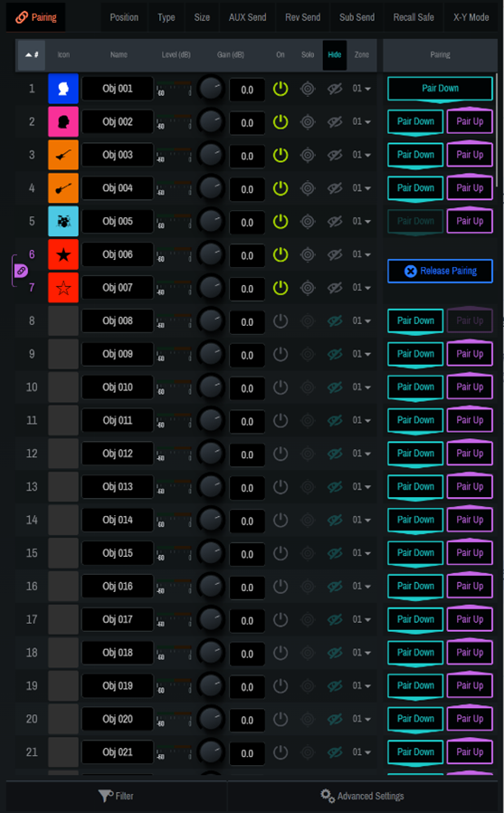The image size is (504, 813).
Task: Click the pink head icon for Obj 002
Action: [63, 122]
